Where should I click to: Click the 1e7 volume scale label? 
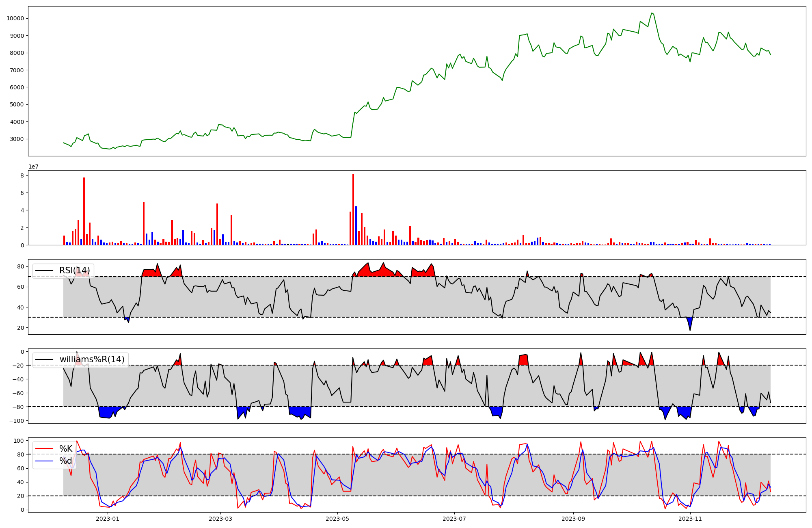coord(33,167)
